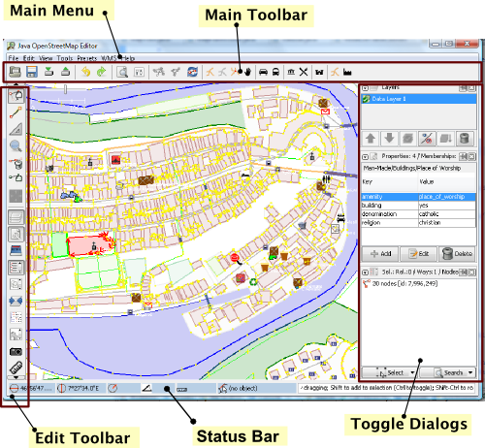Click the Preferences icon in main toolbar
Viewport: 485px width, 448px height.
coord(139,72)
